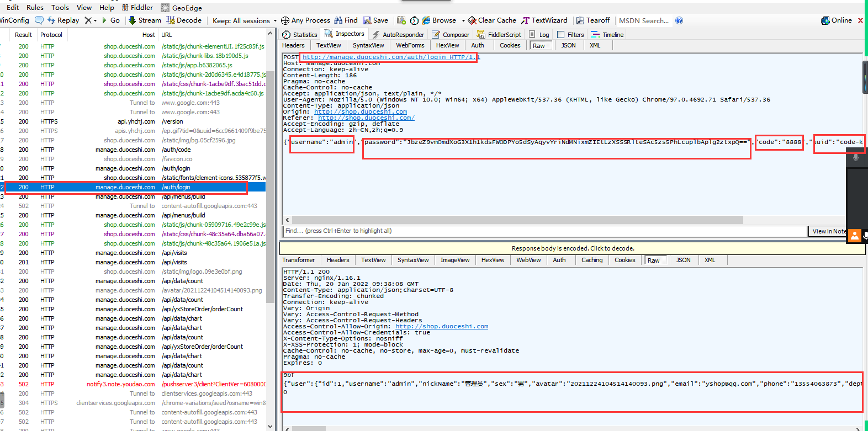
Task: Select request WebForms inspector tab
Action: point(410,45)
